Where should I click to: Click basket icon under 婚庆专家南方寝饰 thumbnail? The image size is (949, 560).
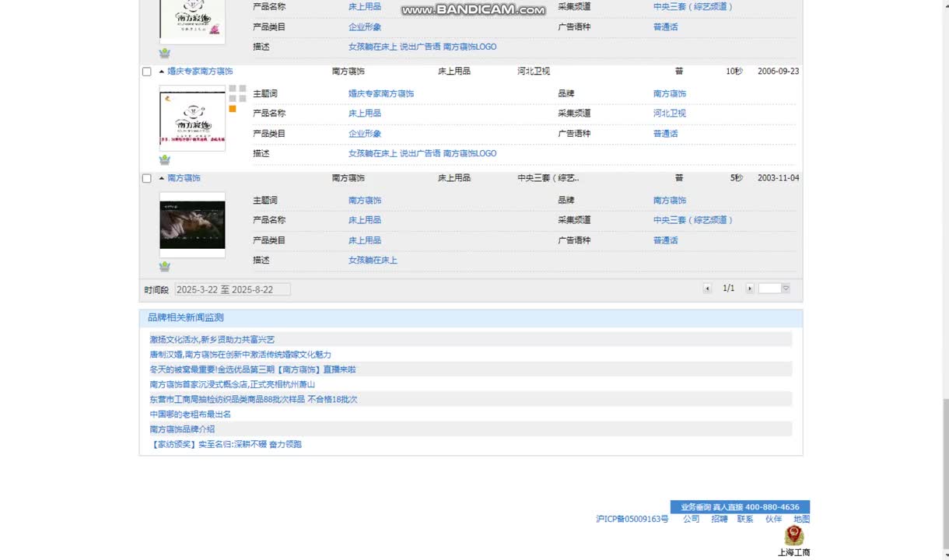(x=165, y=159)
